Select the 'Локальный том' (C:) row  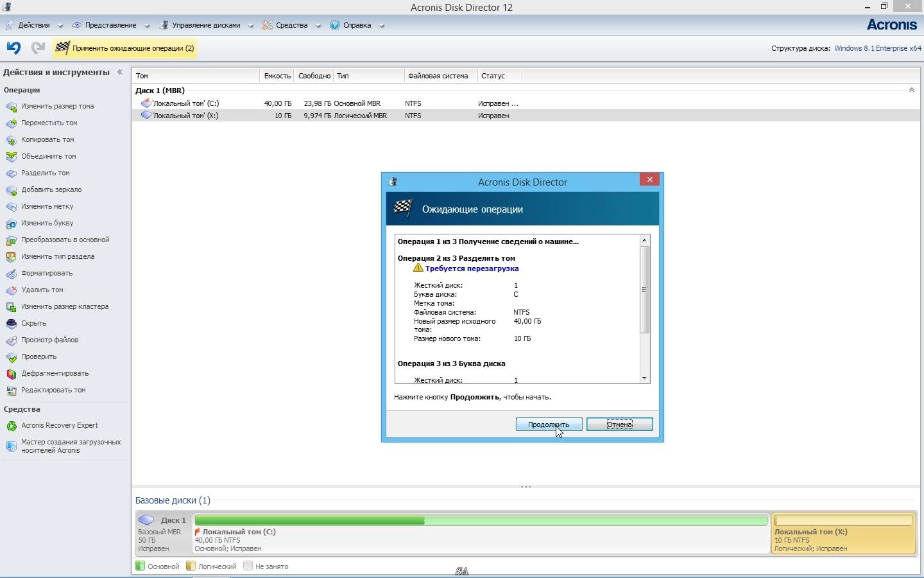point(526,103)
